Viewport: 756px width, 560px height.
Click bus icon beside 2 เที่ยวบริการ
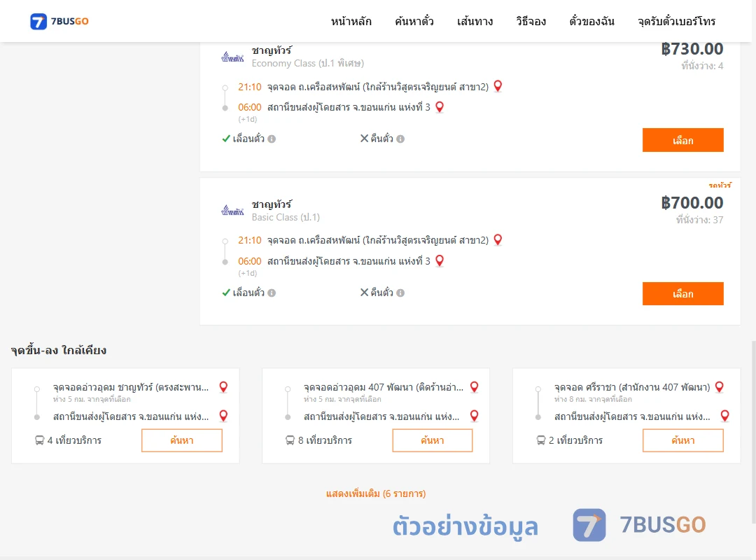click(x=541, y=440)
